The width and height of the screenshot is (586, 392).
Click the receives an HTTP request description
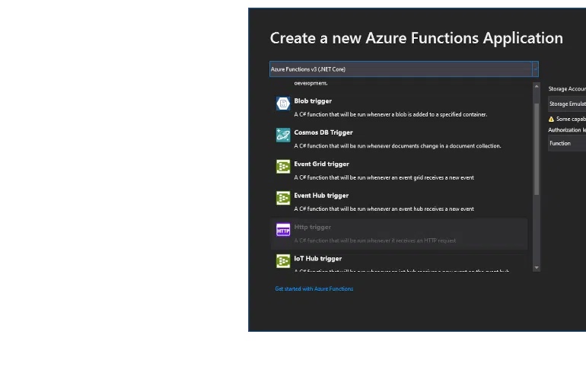click(375, 241)
